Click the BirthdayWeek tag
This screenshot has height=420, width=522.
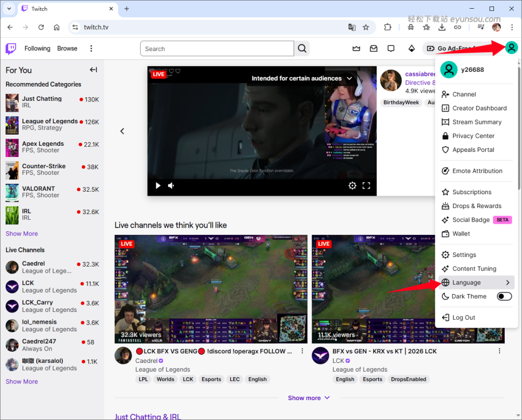(x=401, y=102)
